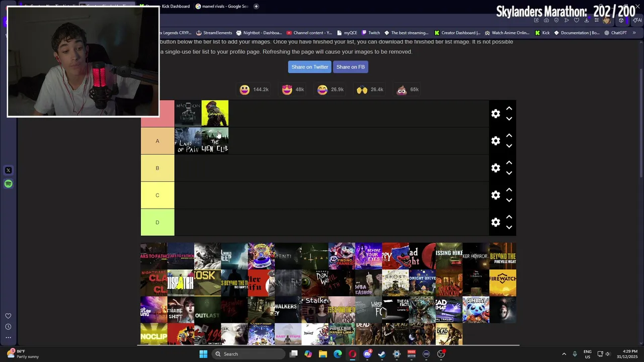Click the green D tier label
This screenshot has width=644, height=362.
[x=157, y=222]
